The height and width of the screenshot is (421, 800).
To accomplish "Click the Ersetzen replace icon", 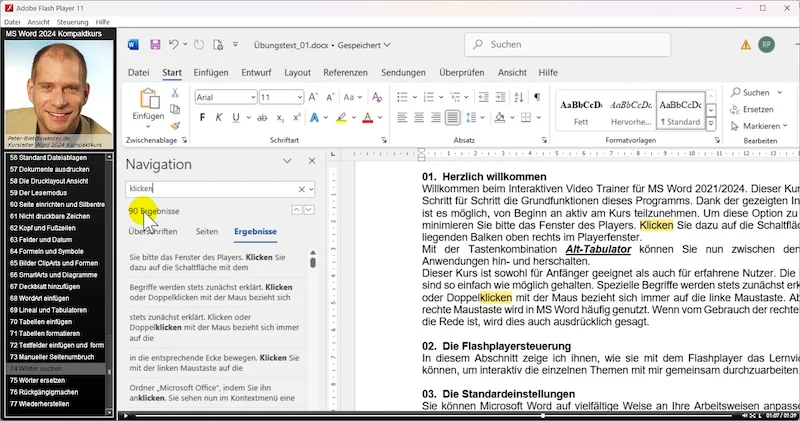I will coord(735,109).
